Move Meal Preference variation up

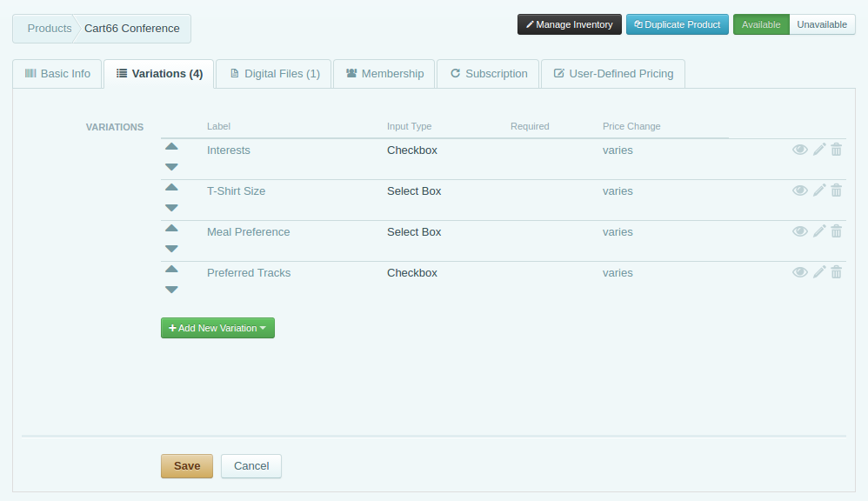coord(171,229)
